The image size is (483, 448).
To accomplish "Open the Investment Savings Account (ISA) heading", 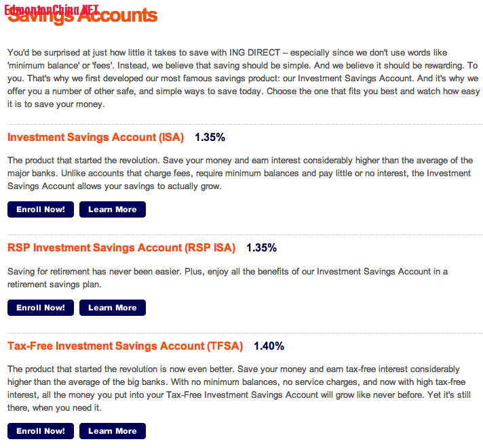I will pos(96,138).
